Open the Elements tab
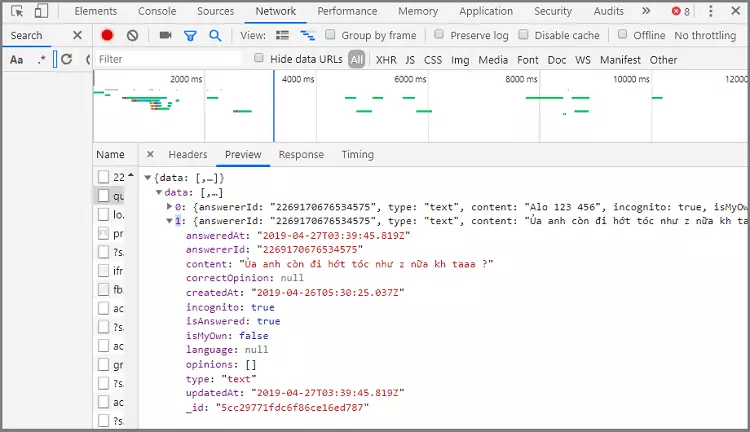 coord(96,11)
